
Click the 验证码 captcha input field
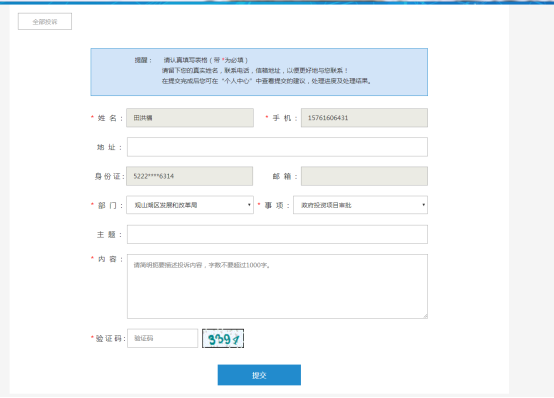(x=163, y=338)
